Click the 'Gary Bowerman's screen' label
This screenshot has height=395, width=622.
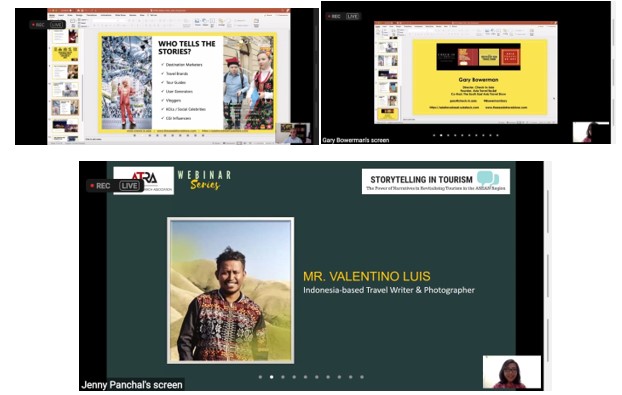[x=355, y=140]
